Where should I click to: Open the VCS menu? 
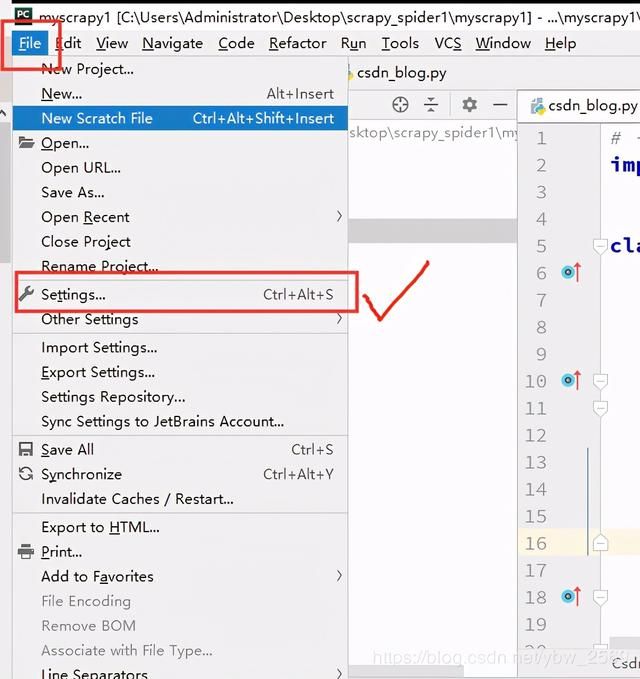(x=448, y=43)
